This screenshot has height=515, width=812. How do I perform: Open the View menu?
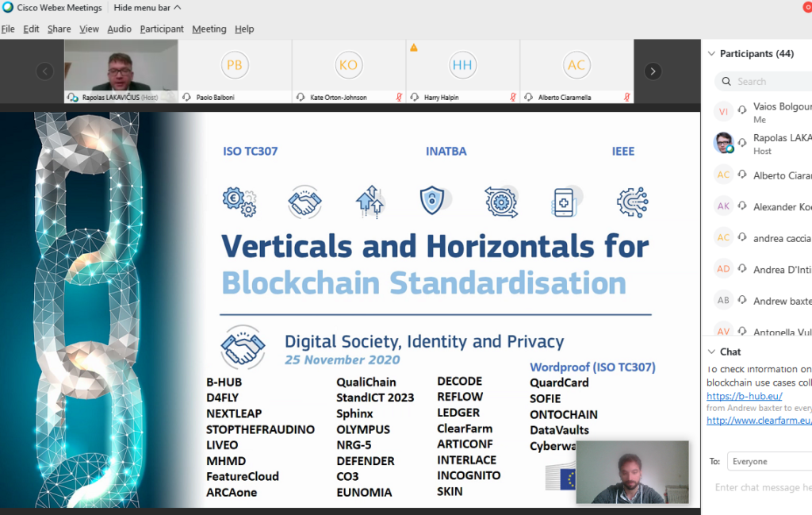[89, 29]
